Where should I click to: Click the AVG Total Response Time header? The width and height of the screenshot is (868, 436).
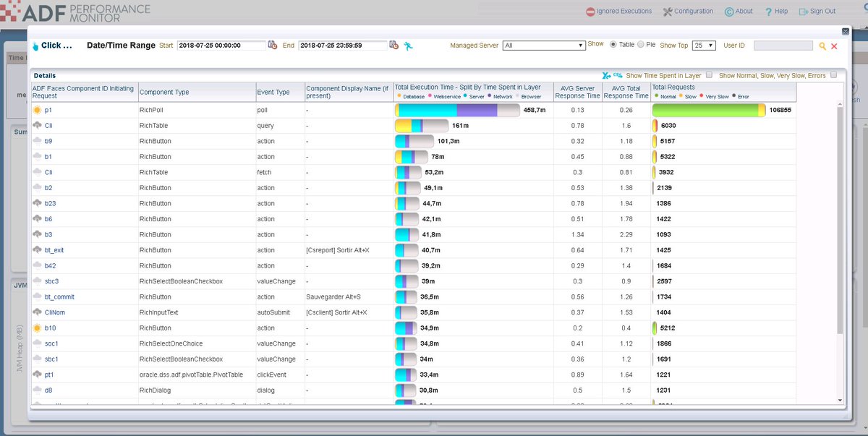click(x=626, y=92)
